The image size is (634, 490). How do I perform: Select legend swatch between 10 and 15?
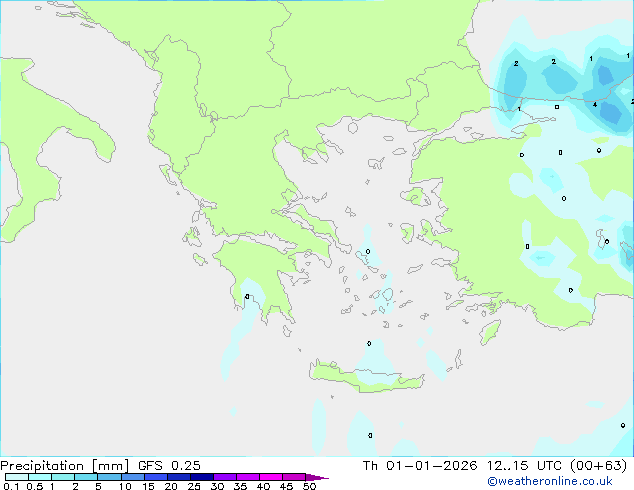pos(132,477)
